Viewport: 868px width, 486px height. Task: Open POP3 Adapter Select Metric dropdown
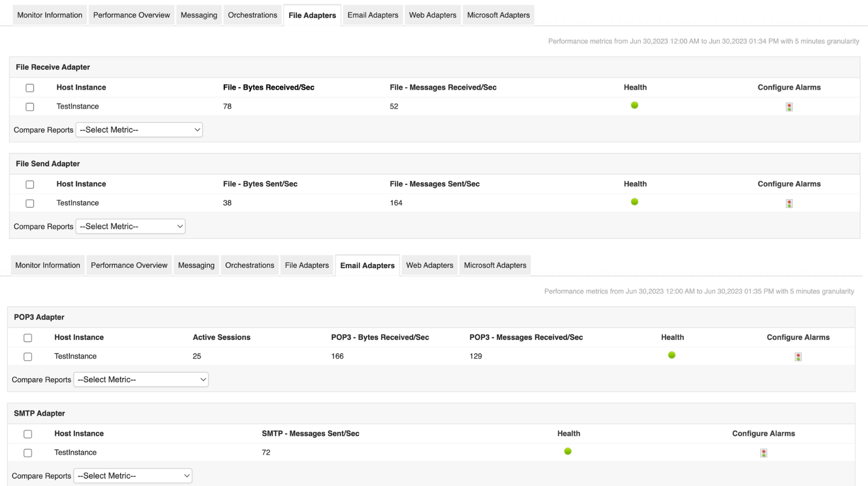pyautogui.click(x=141, y=379)
